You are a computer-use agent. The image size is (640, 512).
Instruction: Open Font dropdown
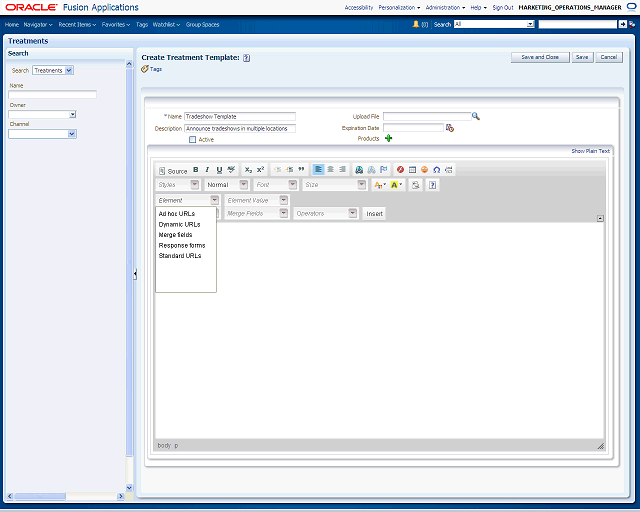pos(293,185)
